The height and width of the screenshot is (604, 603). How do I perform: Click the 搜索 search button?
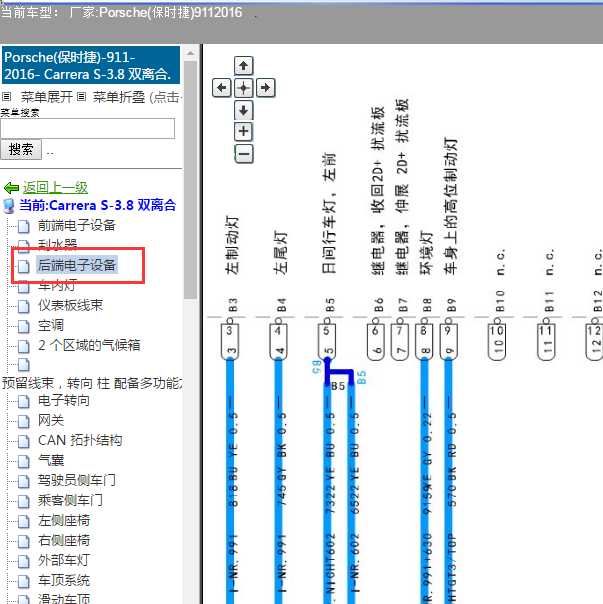(x=21, y=149)
